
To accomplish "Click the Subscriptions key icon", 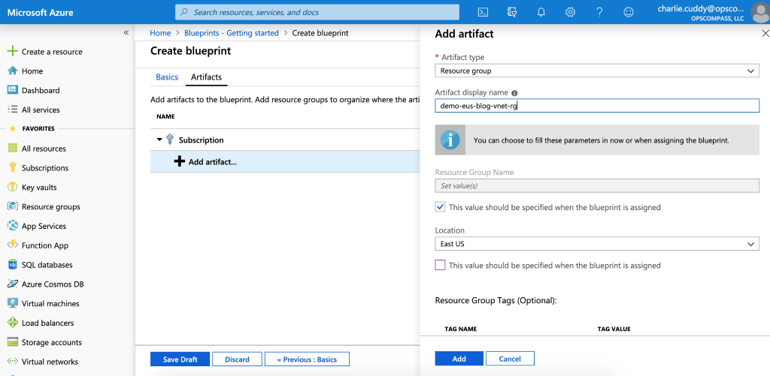I will pyautogui.click(x=13, y=168).
